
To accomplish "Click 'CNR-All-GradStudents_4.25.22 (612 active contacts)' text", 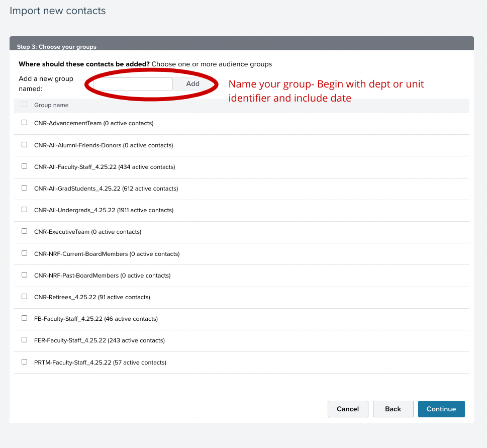I will [x=106, y=189].
